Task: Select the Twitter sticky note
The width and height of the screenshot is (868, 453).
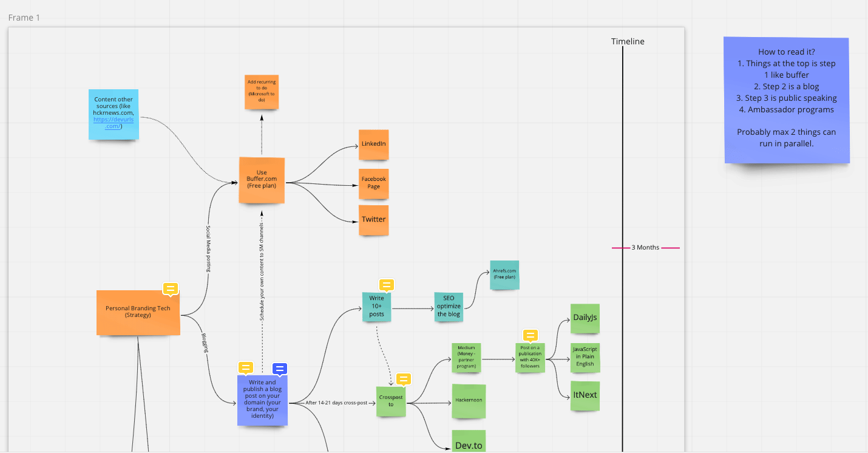Action: click(373, 220)
